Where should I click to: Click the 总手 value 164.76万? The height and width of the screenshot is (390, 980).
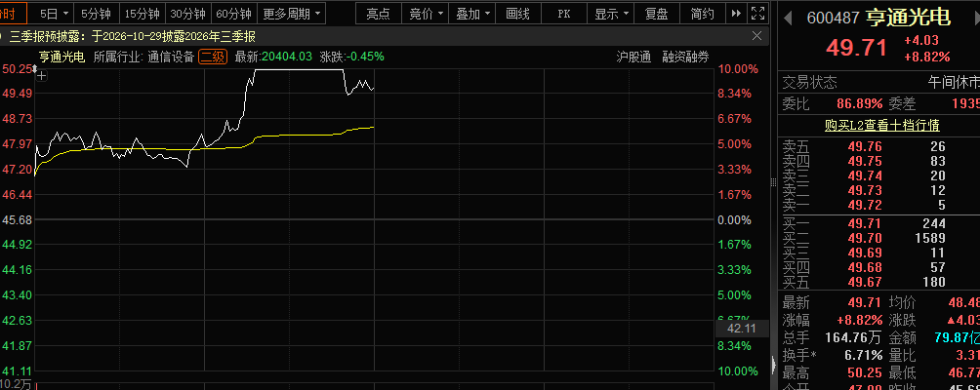click(x=853, y=338)
